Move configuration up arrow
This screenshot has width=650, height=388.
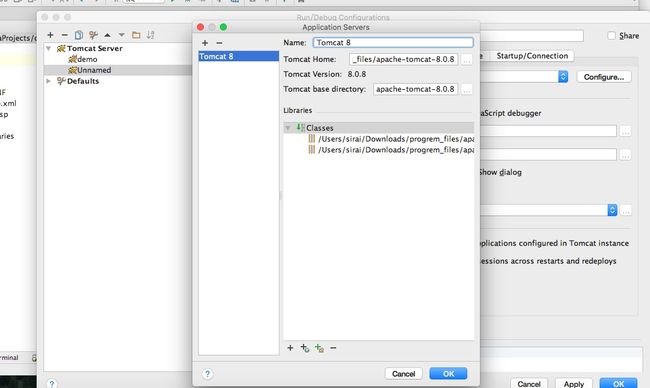[x=107, y=35]
